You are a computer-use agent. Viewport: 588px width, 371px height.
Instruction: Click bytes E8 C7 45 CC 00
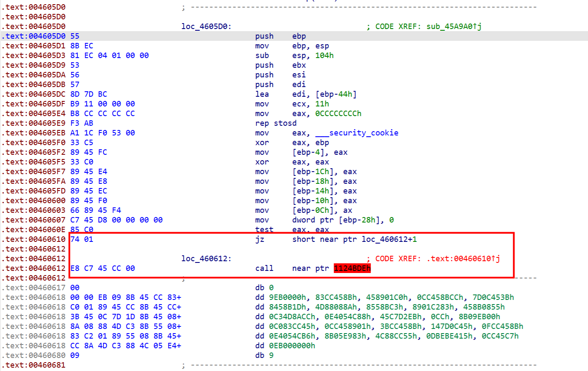(x=103, y=268)
